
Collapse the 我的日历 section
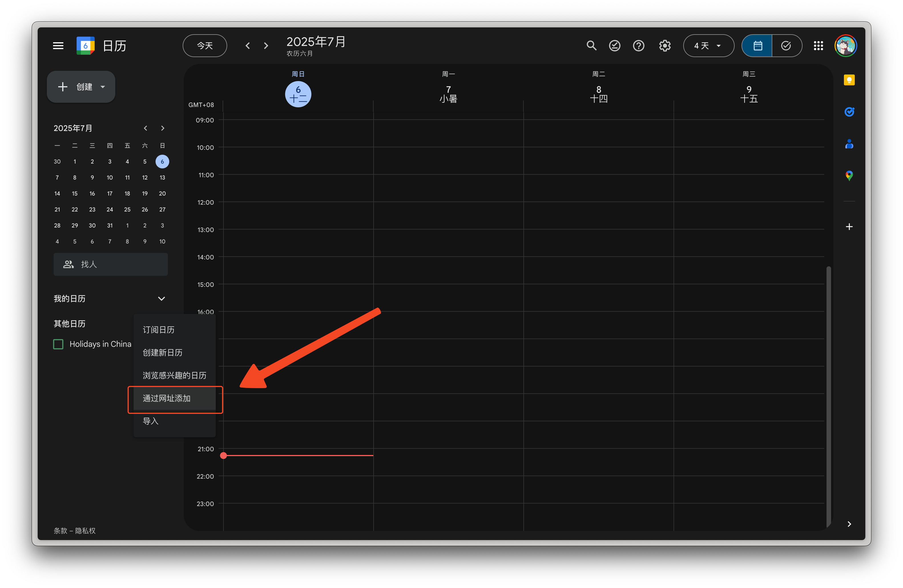[161, 299]
